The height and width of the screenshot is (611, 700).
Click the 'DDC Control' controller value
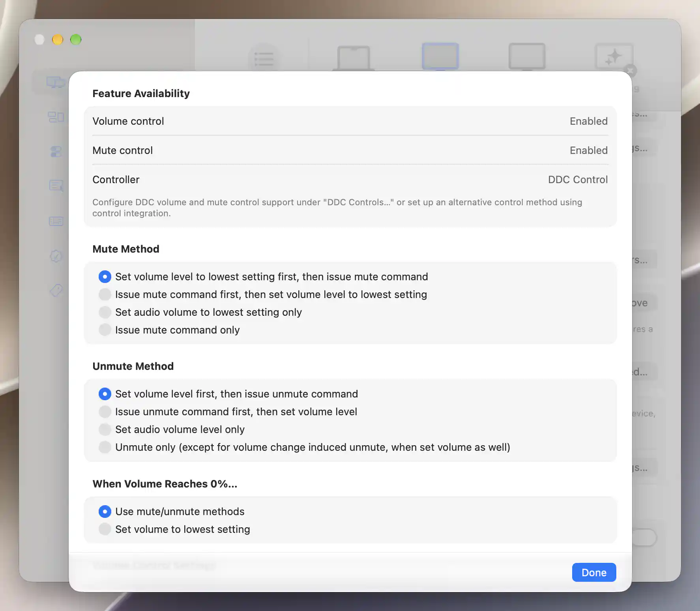pyautogui.click(x=578, y=180)
